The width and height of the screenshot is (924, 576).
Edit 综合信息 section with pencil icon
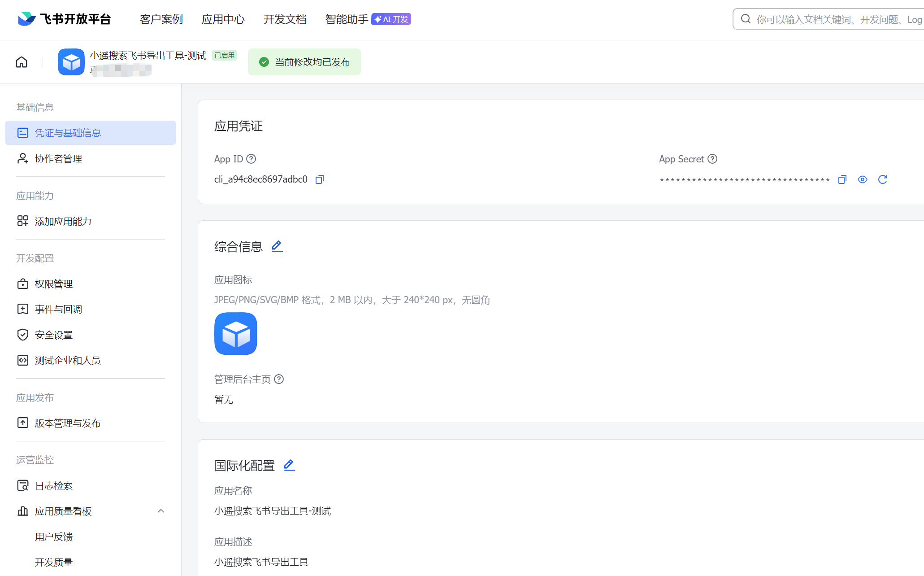[x=277, y=246]
